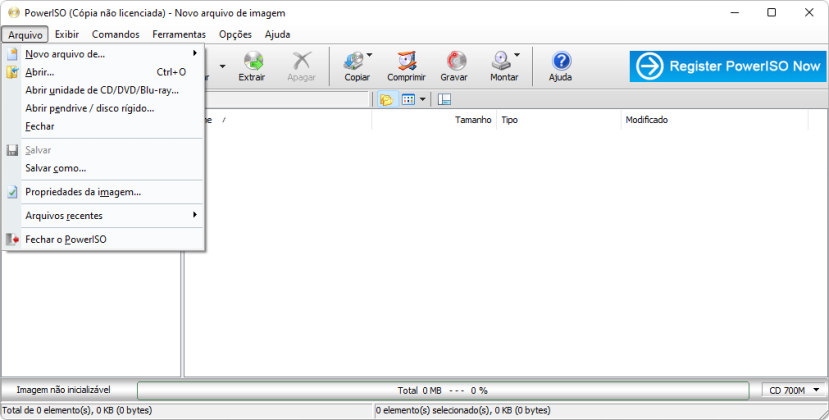Click the Comprimir toolbar icon

(x=407, y=61)
